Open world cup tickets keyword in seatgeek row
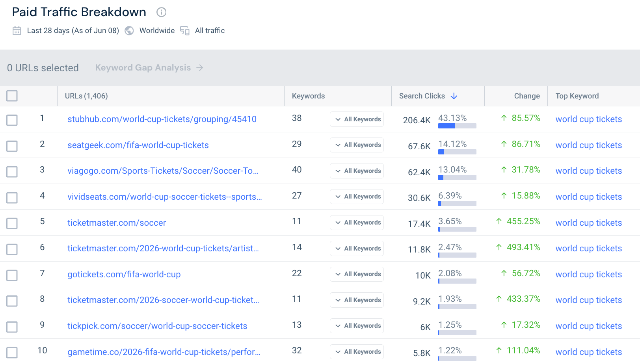The height and width of the screenshot is (364, 640). point(589,145)
